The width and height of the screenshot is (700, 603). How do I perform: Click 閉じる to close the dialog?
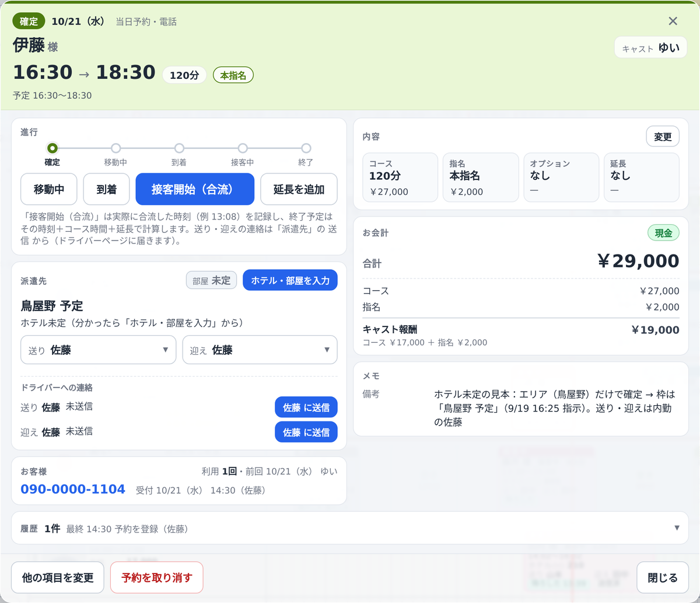(663, 578)
